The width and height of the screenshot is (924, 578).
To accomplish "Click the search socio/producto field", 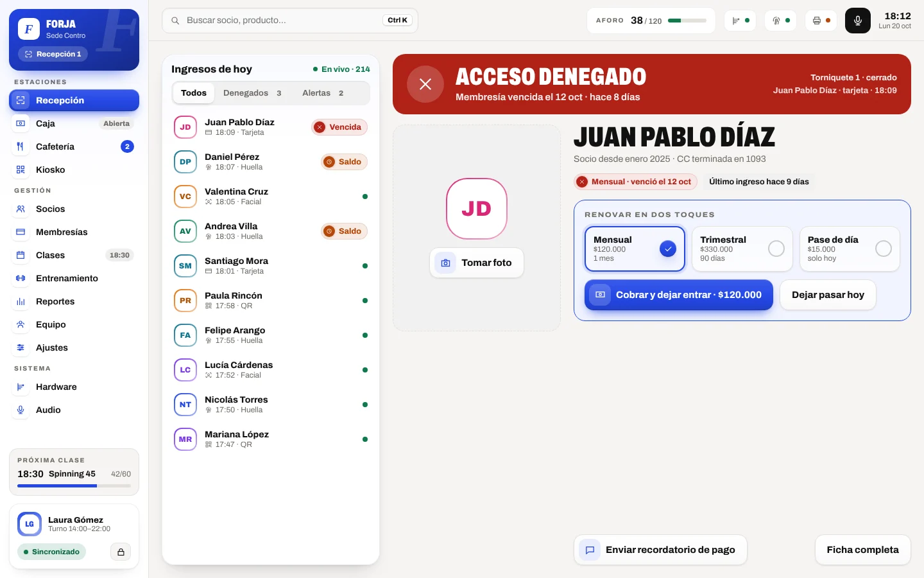I will [x=290, y=21].
